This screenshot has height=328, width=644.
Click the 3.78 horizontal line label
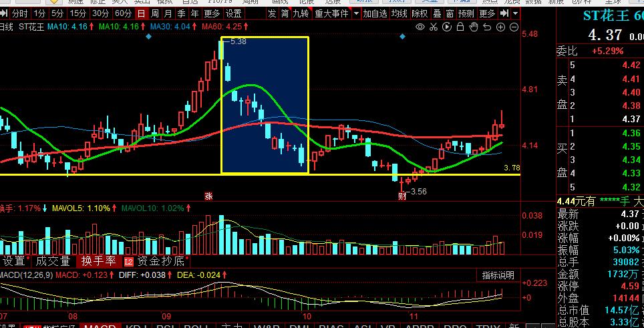(512, 168)
